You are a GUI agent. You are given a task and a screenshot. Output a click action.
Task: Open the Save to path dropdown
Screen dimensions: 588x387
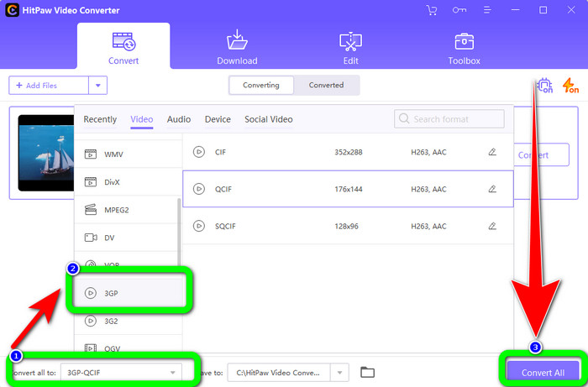[x=339, y=373]
